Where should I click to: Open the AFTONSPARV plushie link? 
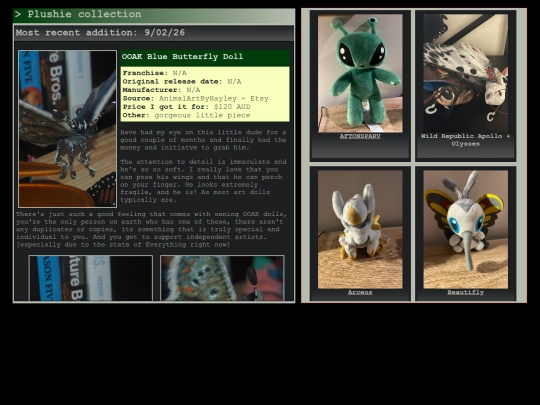point(360,136)
